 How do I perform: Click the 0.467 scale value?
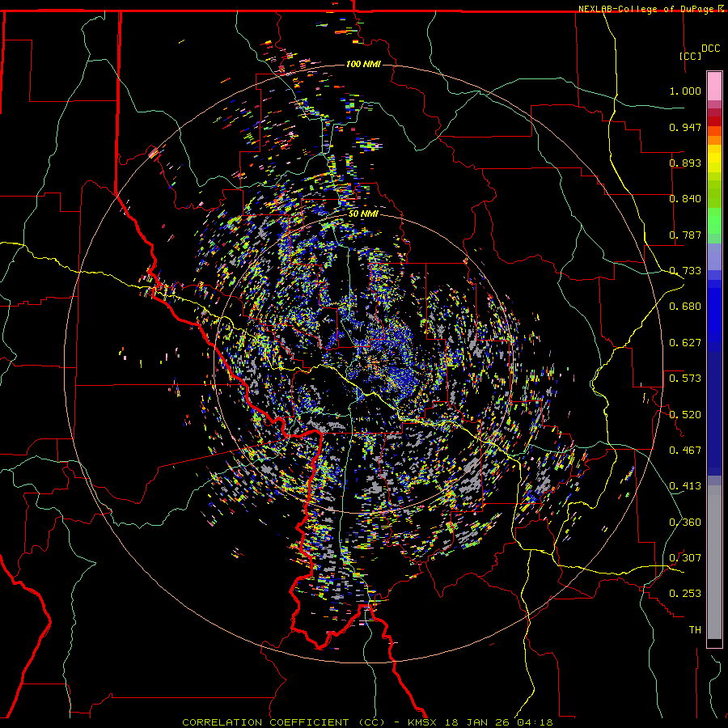point(685,451)
